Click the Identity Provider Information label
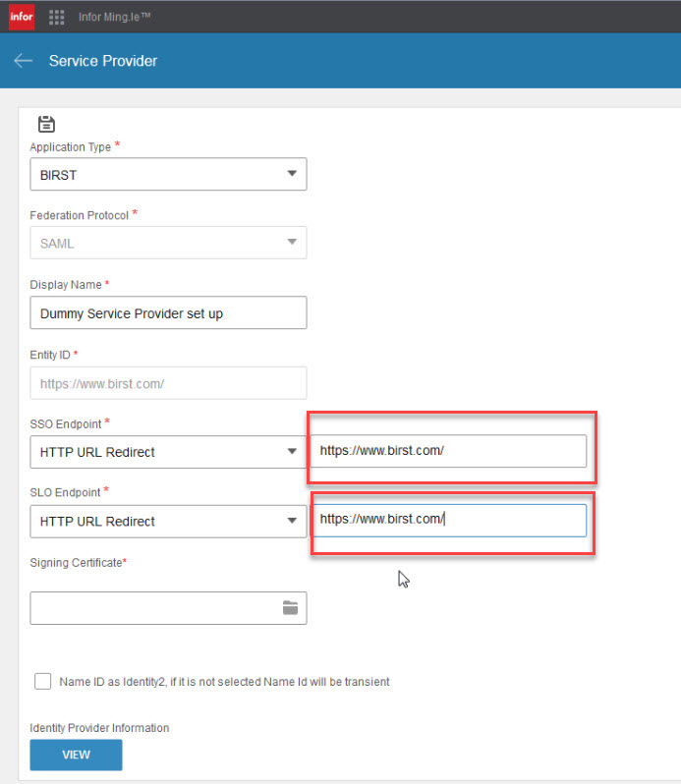Viewport: 681px width, 784px height. [x=99, y=727]
